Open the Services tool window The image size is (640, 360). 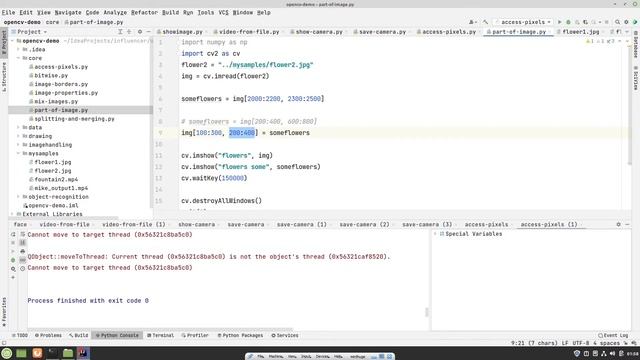(x=285, y=335)
